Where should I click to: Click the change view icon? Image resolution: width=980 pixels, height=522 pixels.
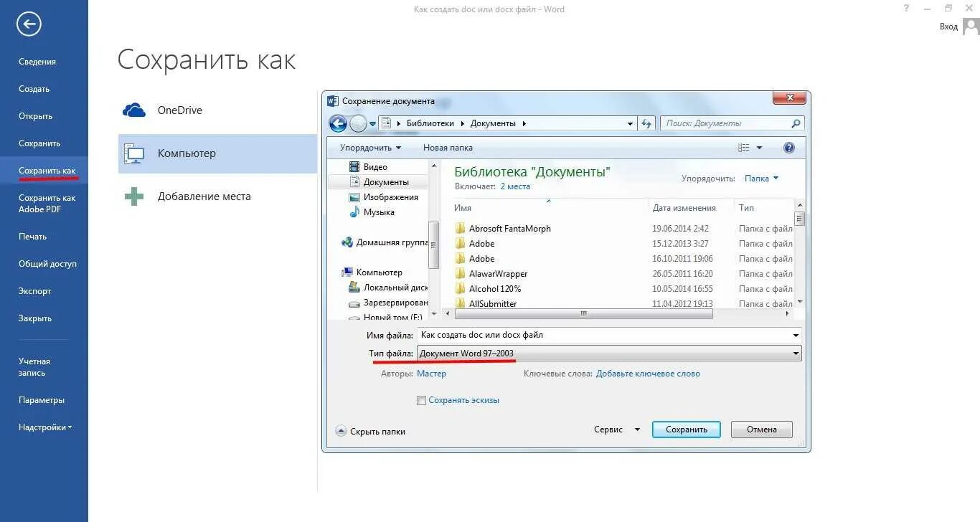coord(744,148)
